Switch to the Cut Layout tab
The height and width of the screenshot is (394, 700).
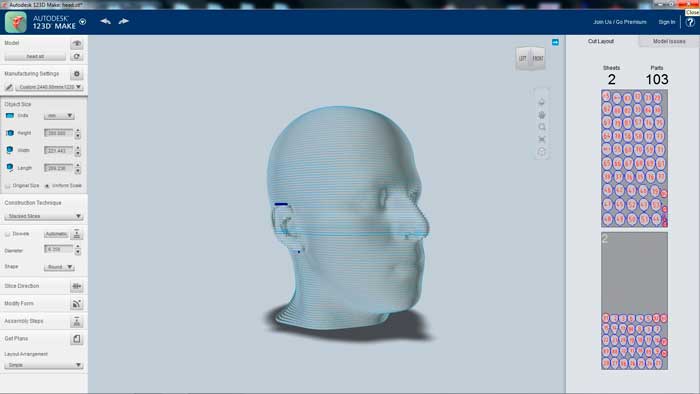601,41
